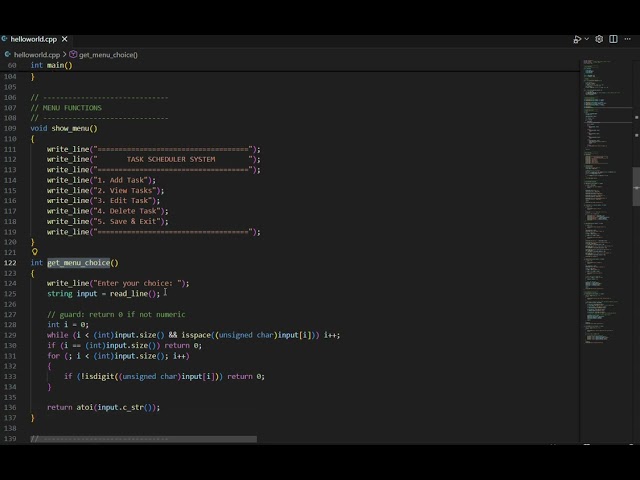Click the TASK SCHEDULER SYSTEM string
640x480 pixels.
171,160
